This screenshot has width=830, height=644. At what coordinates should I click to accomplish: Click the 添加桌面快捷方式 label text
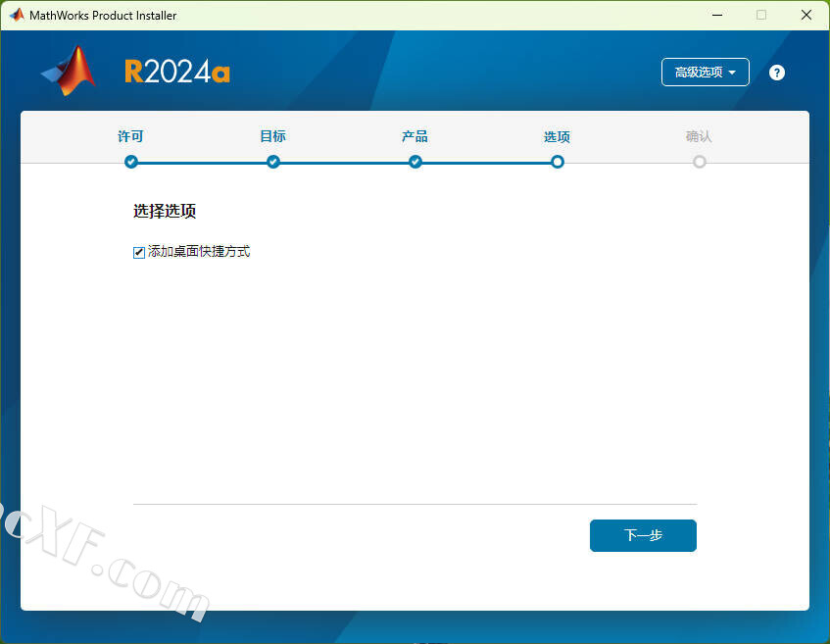click(x=199, y=252)
